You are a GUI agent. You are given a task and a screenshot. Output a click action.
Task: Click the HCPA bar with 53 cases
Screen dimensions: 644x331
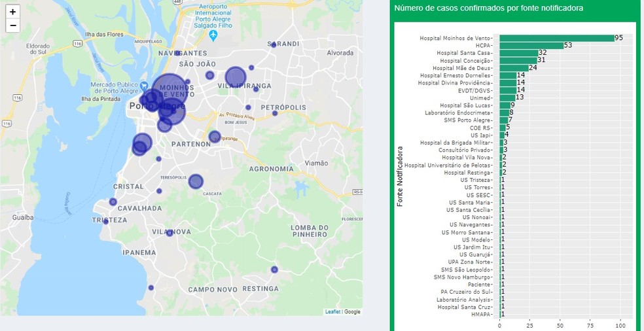(531, 46)
